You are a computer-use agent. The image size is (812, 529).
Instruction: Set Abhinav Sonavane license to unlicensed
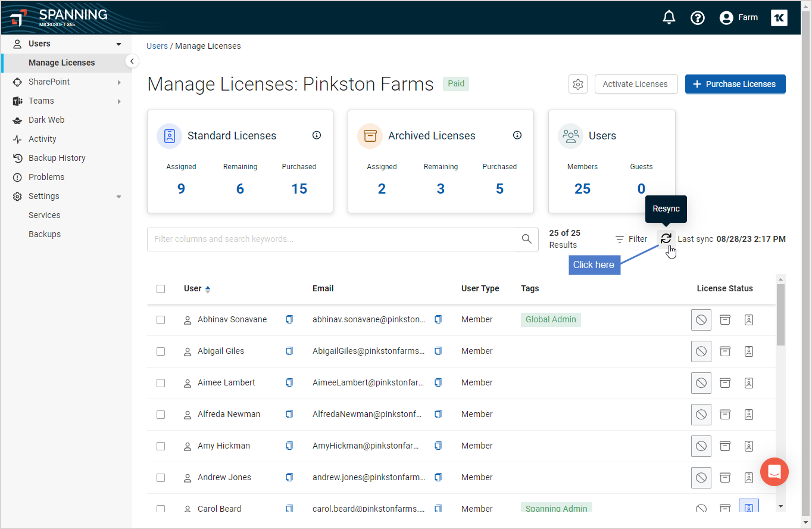pos(701,320)
